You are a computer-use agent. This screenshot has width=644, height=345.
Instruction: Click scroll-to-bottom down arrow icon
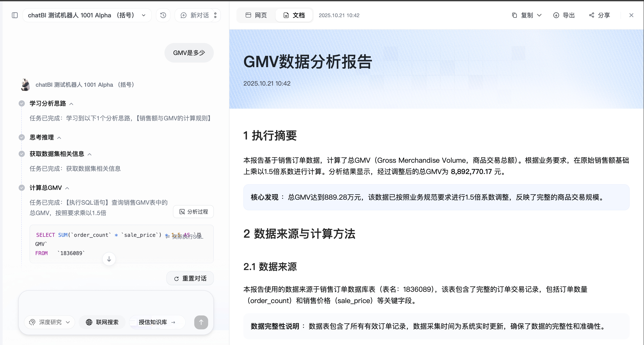tap(109, 259)
